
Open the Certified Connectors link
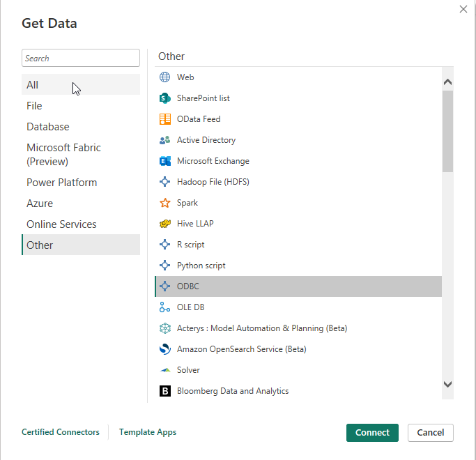[61, 432]
